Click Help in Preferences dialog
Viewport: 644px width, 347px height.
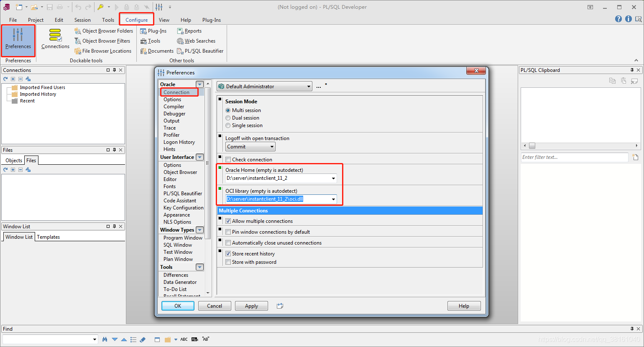point(464,306)
